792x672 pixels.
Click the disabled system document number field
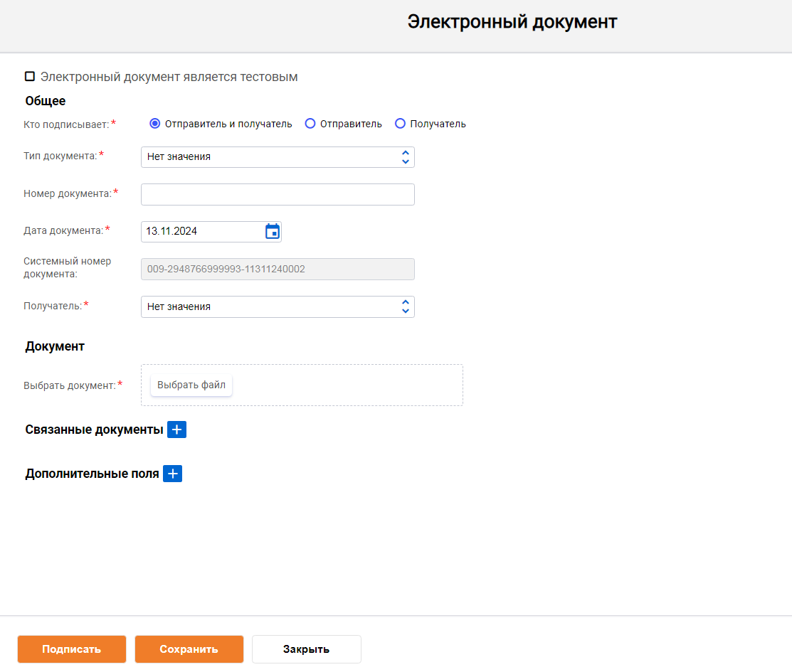coord(278,269)
